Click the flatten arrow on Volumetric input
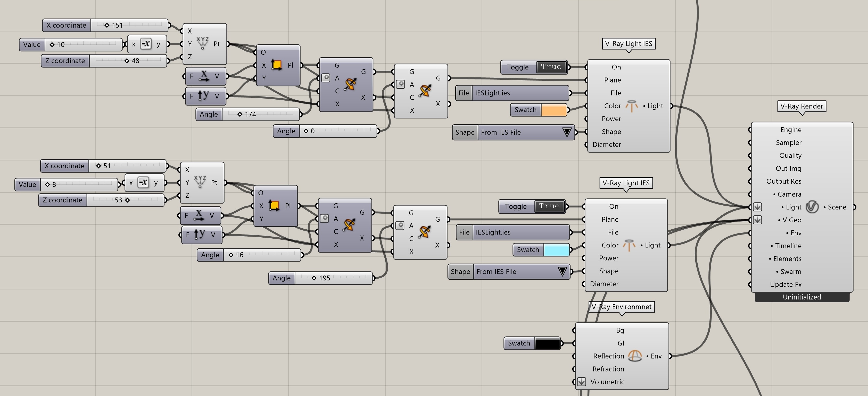 [582, 382]
